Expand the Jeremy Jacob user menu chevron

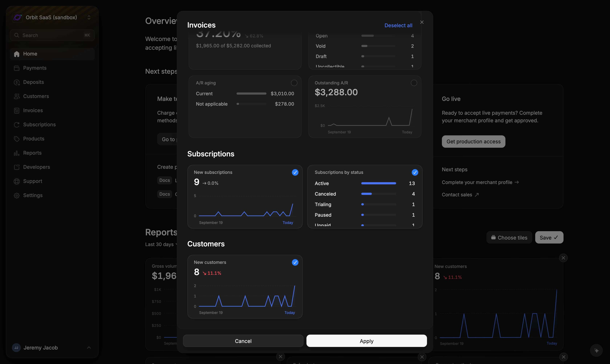tap(89, 347)
